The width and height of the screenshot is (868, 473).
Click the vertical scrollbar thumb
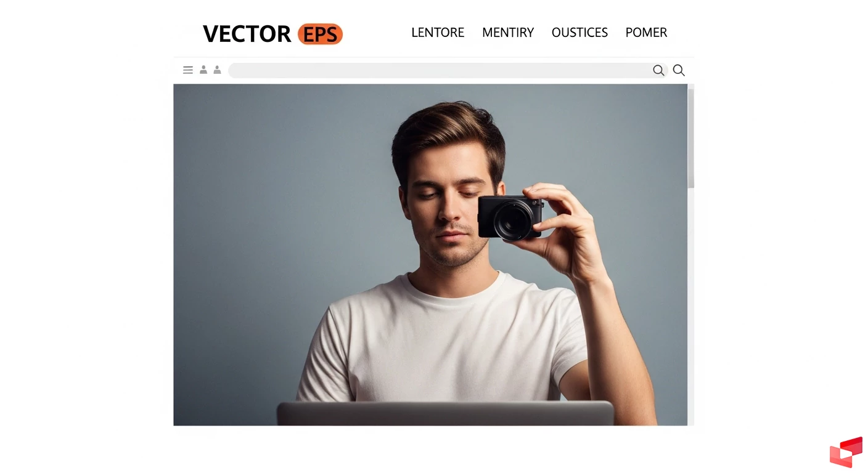coord(691,139)
